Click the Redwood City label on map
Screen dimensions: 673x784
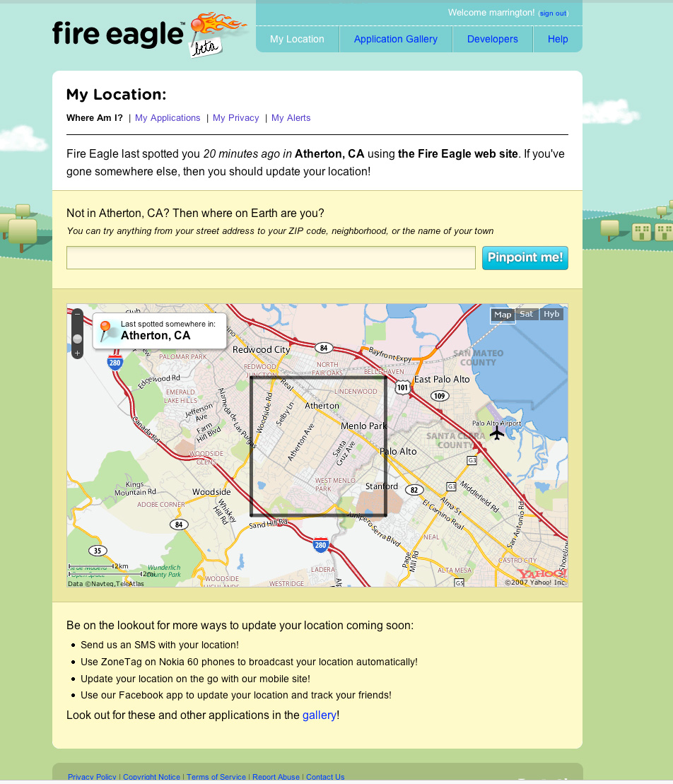[261, 349]
